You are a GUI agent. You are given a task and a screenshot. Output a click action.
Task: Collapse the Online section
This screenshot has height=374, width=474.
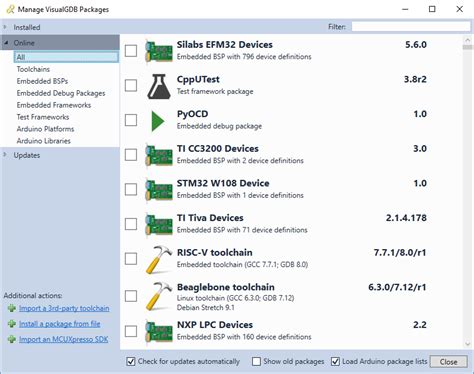click(x=6, y=43)
